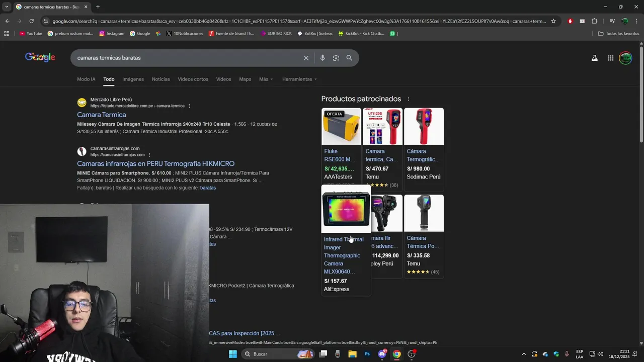Open site info icon in address bar
Viewport: 644px width, 362px height.
pyautogui.click(x=46, y=21)
